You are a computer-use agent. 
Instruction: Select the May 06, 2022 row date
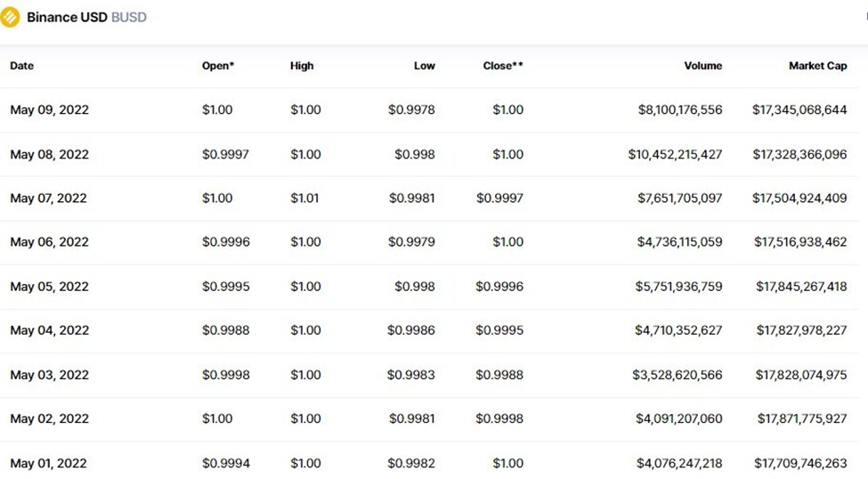pyautogui.click(x=50, y=242)
